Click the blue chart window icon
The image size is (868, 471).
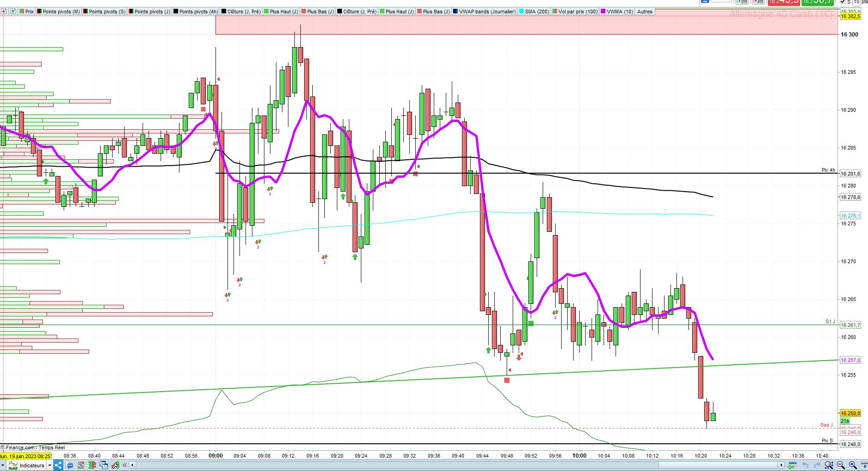104,465
